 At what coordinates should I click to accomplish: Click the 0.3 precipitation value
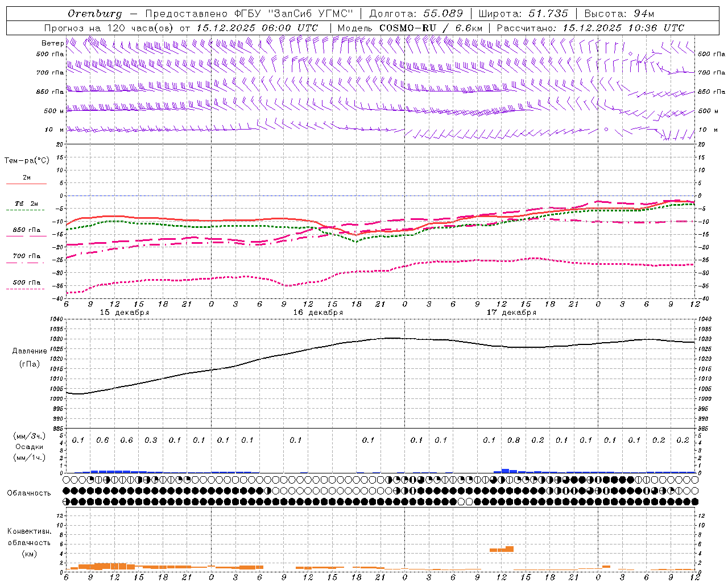[x=151, y=440]
